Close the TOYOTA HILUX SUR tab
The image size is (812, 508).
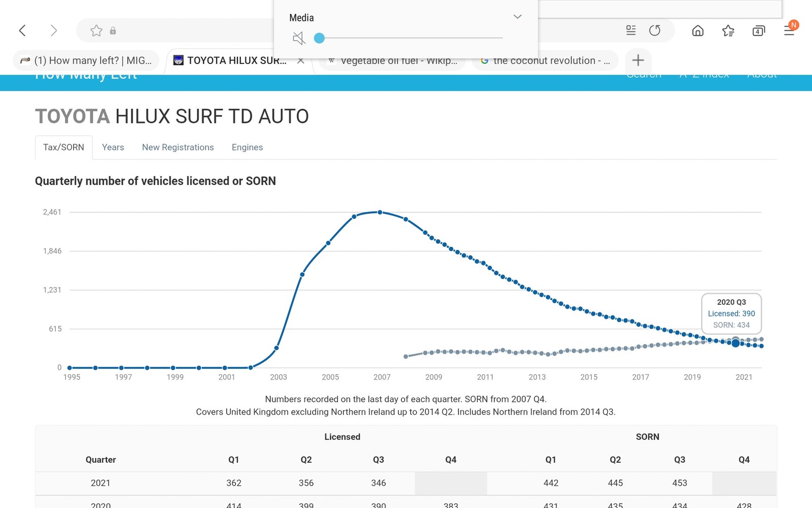(301, 60)
